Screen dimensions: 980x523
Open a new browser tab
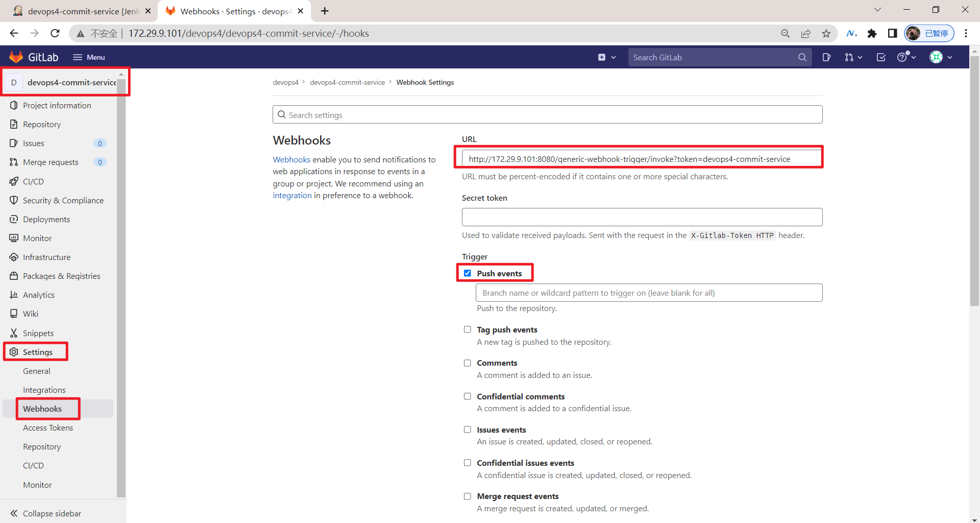(x=325, y=11)
